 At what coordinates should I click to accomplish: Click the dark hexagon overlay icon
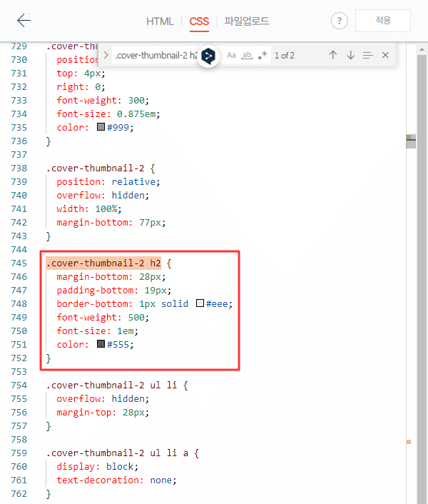(x=208, y=56)
